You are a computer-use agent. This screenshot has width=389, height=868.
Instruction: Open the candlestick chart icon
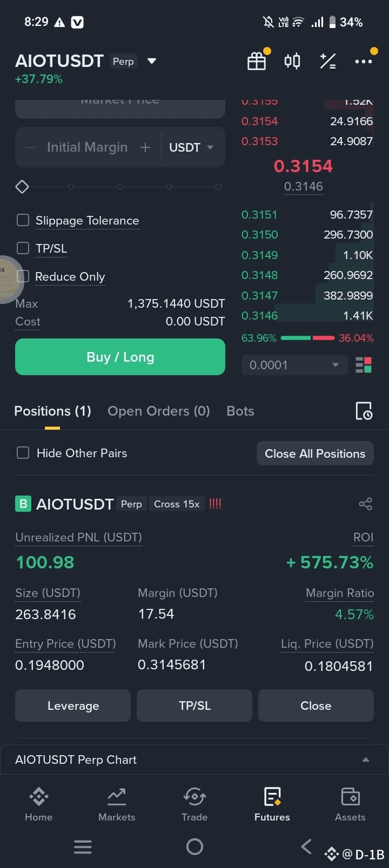click(x=292, y=61)
